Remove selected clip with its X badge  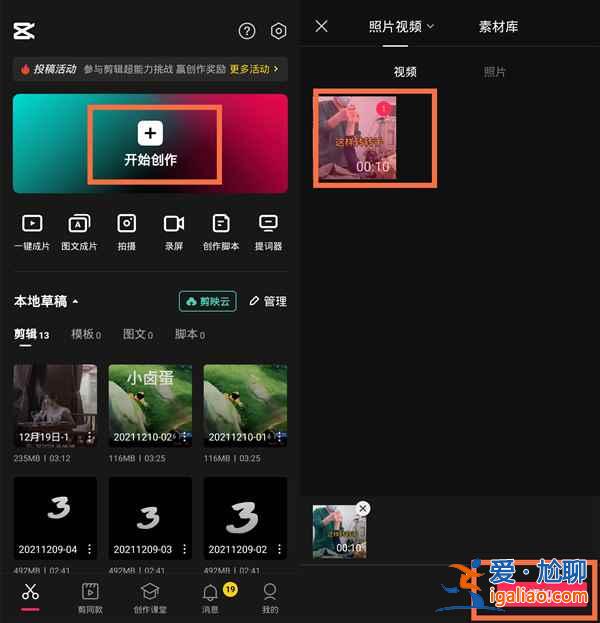tap(363, 508)
